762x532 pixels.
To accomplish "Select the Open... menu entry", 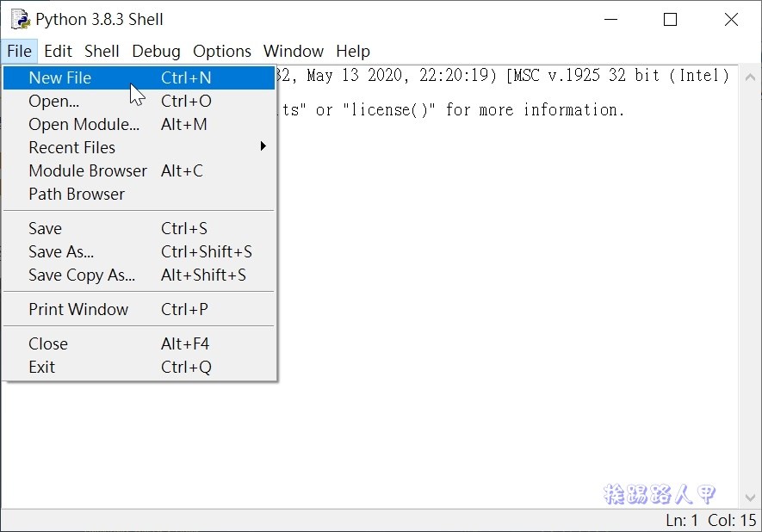I will point(139,101).
